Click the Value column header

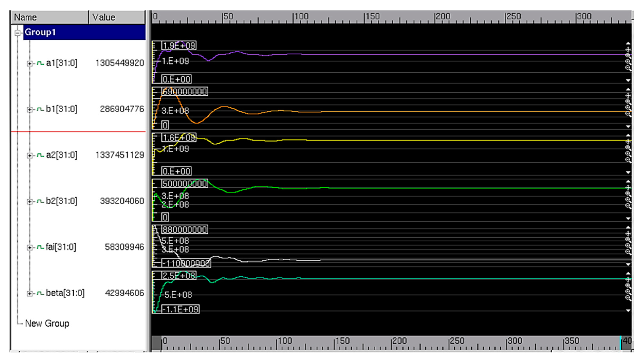(117, 17)
